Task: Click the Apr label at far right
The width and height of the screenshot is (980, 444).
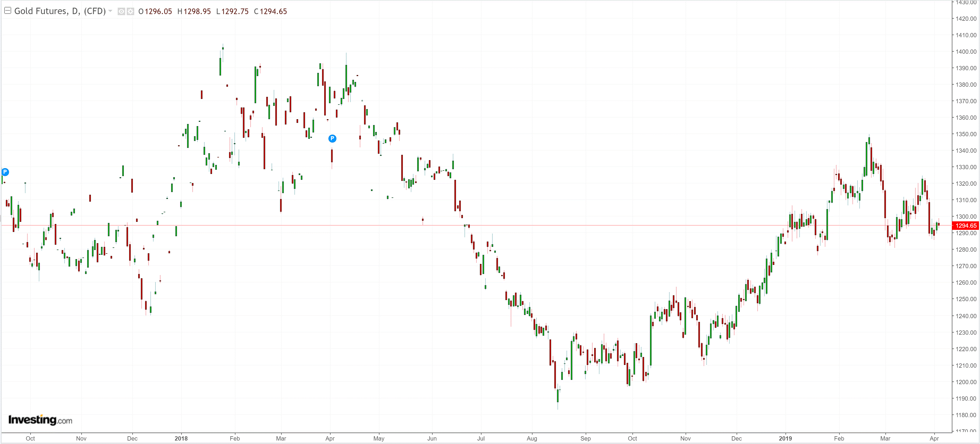Action: coord(934,438)
